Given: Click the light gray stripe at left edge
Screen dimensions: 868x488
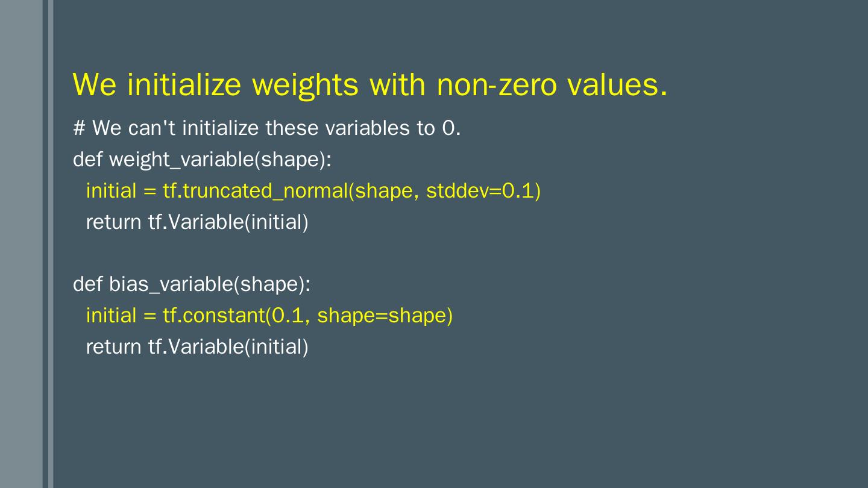Looking at the screenshot, I should (x=21, y=244).
